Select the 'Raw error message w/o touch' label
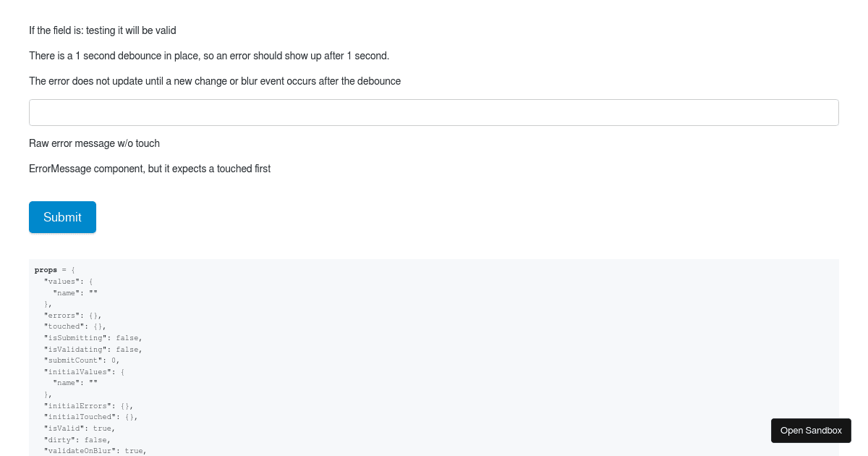The height and width of the screenshot is (456, 868). point(94,143)
